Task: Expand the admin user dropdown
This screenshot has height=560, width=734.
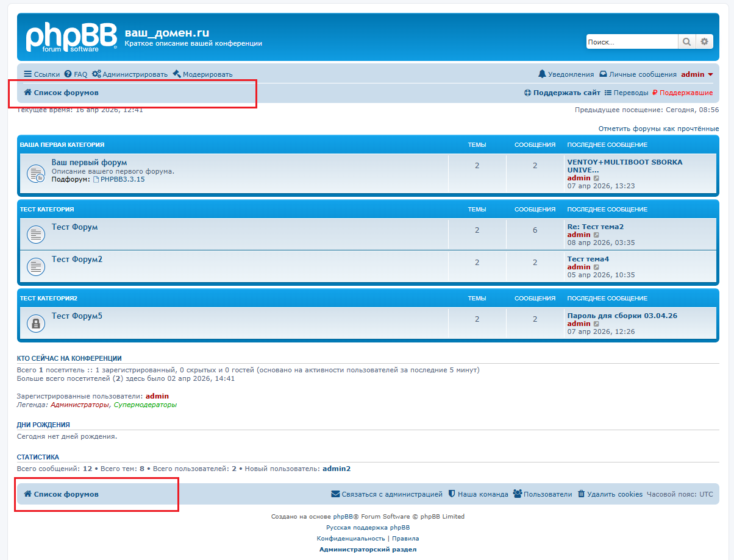Action: 697,74
